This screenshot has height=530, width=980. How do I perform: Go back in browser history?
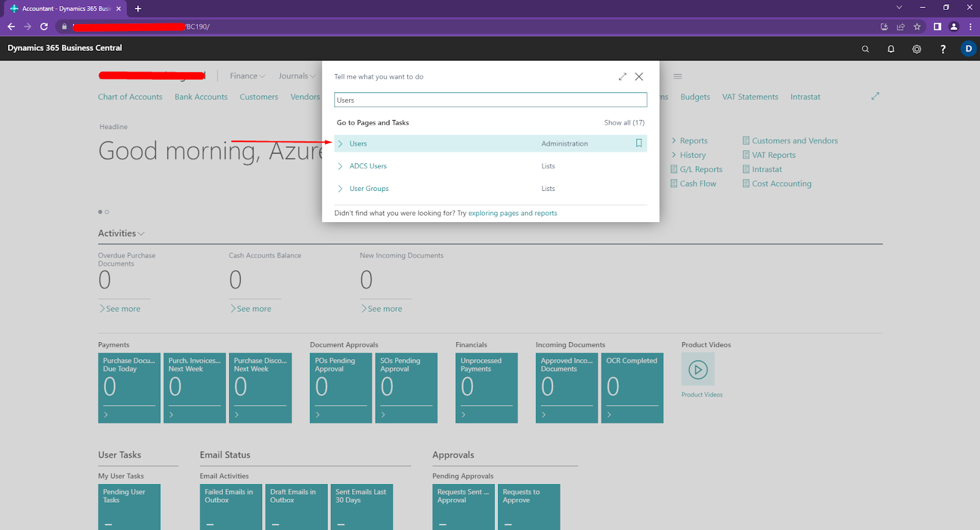point(11,26)
